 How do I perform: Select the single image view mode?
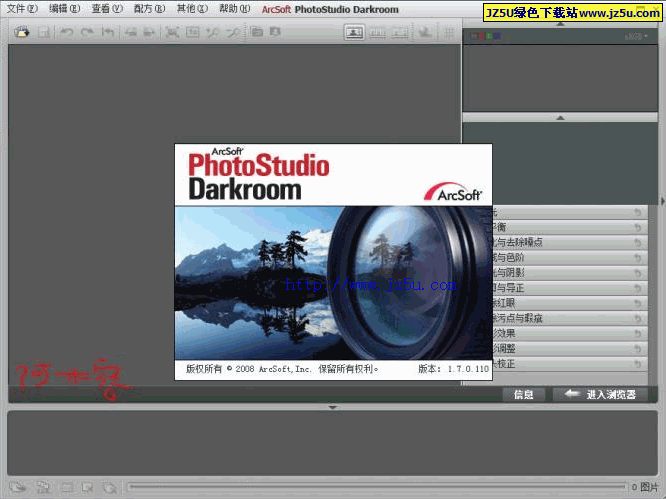(x=354, y=33)
